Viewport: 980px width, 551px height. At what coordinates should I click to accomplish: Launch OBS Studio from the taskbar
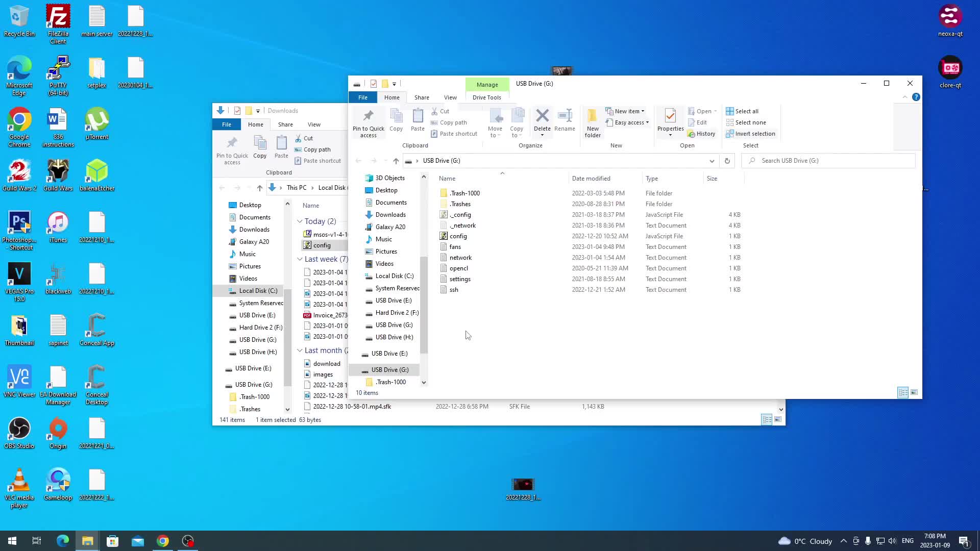pos(187,540)
